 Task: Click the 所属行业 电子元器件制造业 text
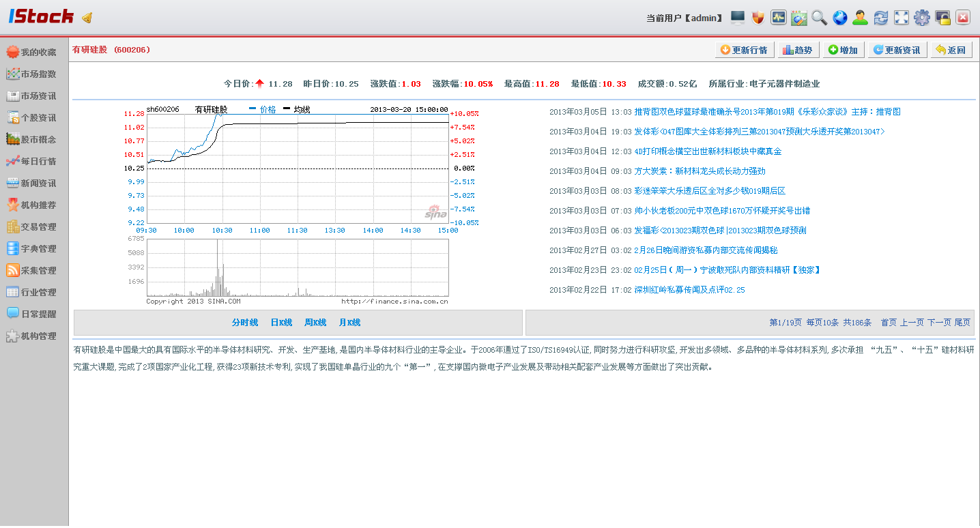[x=764, y=84]
